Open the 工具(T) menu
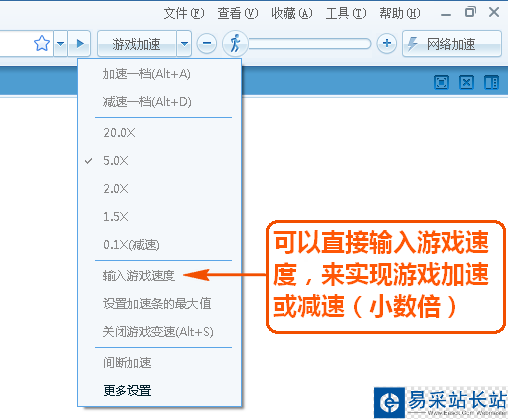508x419 pixels. click(346, 14)
